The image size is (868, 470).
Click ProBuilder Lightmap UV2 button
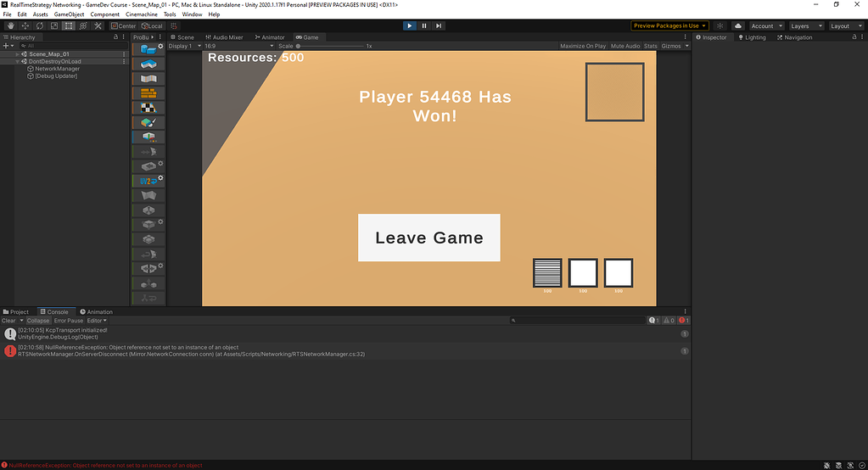(x=148, y=181)
